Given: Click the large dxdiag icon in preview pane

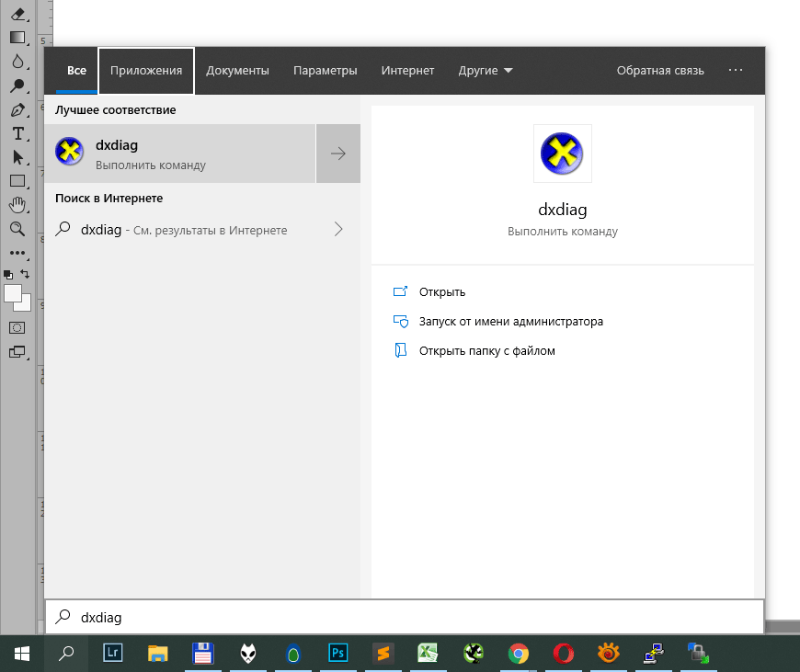Looking at the screenshot, I should pos(562,154).
